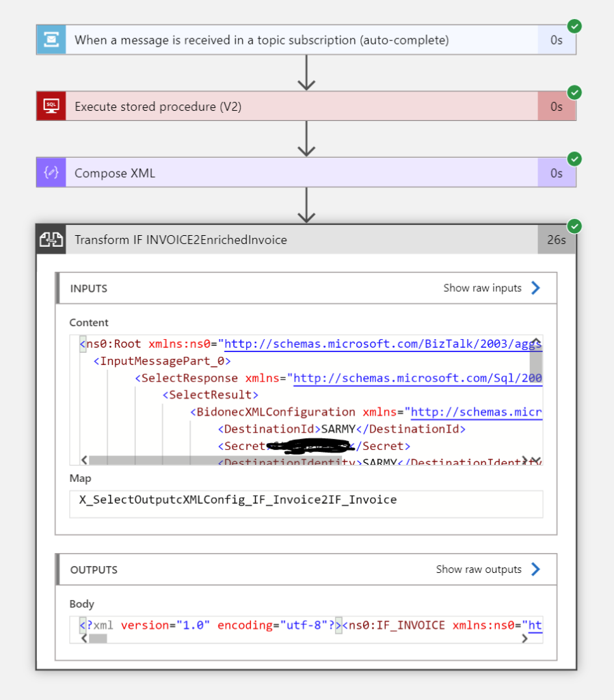Click the 0s duration on Compose XML

[557, 173]
